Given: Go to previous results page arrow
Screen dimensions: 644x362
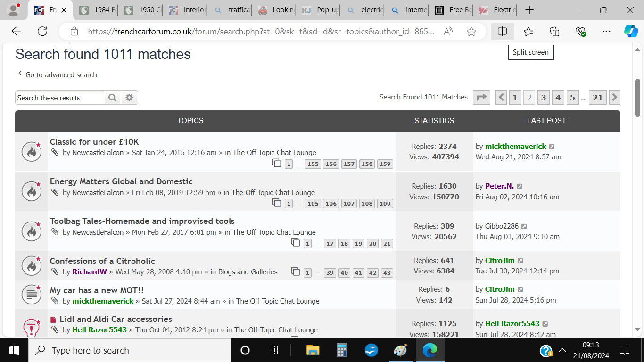Looking at the screenshot, I should (501, 98).
